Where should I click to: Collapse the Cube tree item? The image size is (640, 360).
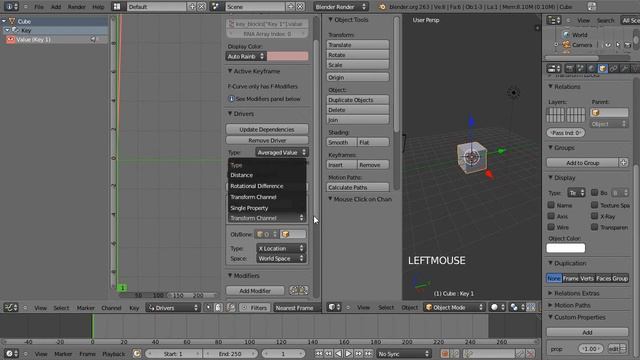click(4, 21)
